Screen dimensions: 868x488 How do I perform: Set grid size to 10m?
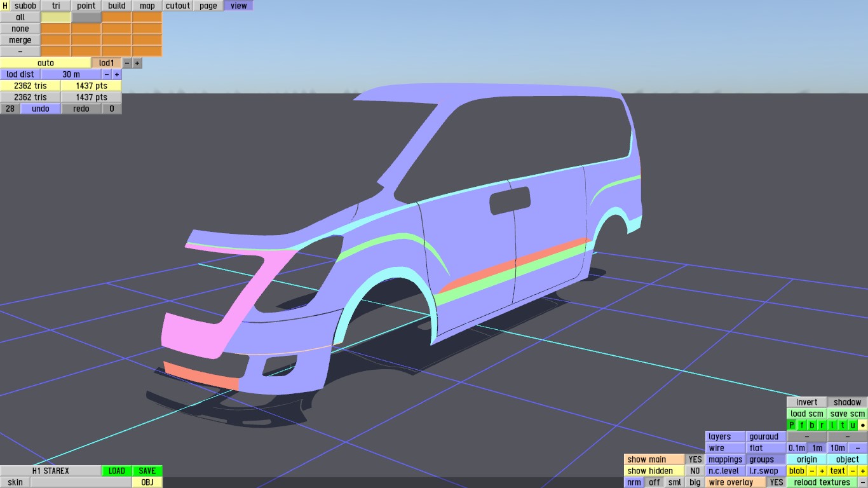tap(837, 448)
